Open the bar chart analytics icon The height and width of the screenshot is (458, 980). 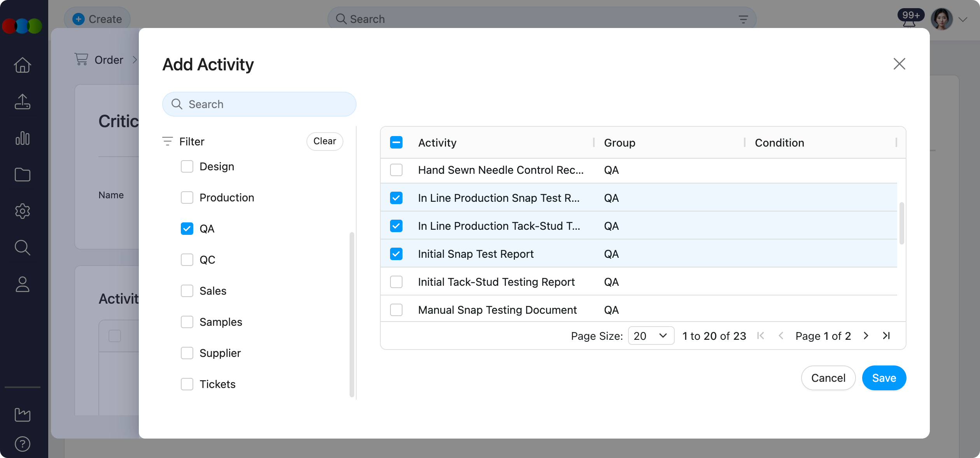tap(22, 138)
